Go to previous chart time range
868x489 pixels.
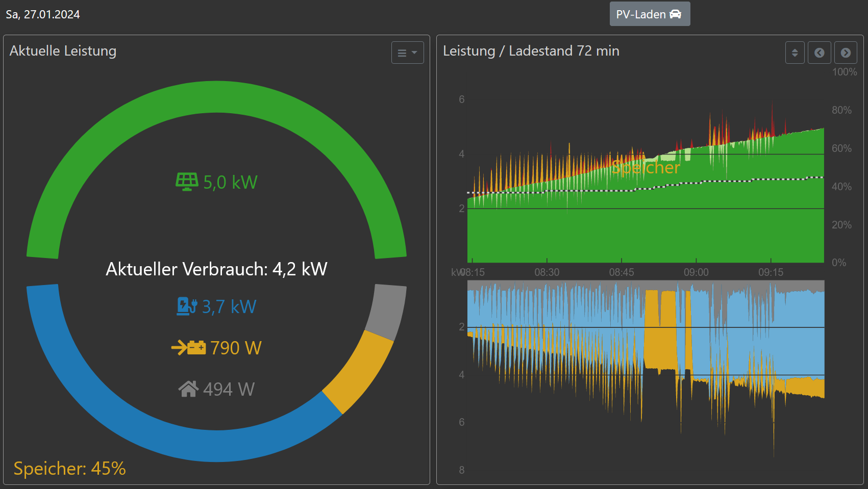tap(819, 53)
